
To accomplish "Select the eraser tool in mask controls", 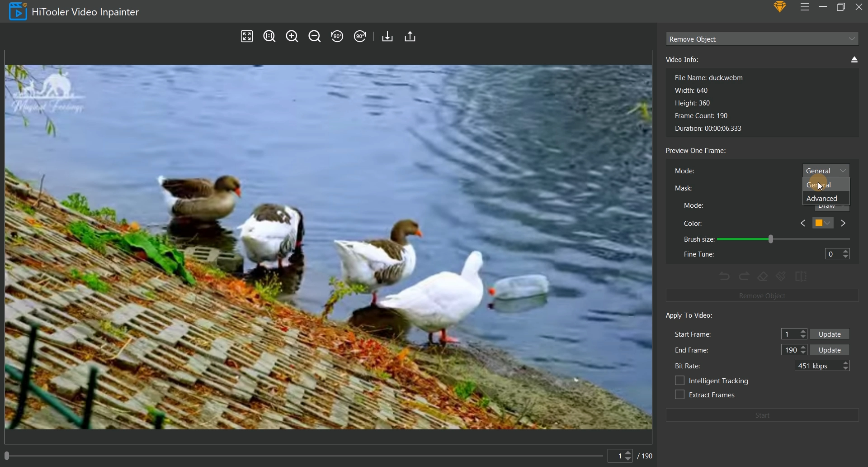I will (x=762, y=276).
